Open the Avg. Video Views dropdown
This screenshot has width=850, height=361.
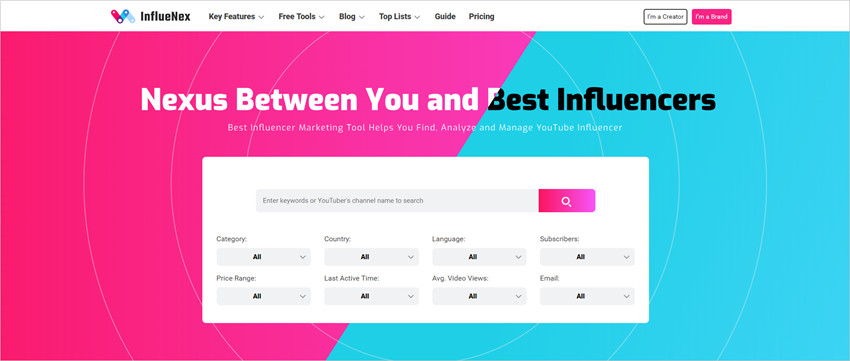click(x=479, y=296)
